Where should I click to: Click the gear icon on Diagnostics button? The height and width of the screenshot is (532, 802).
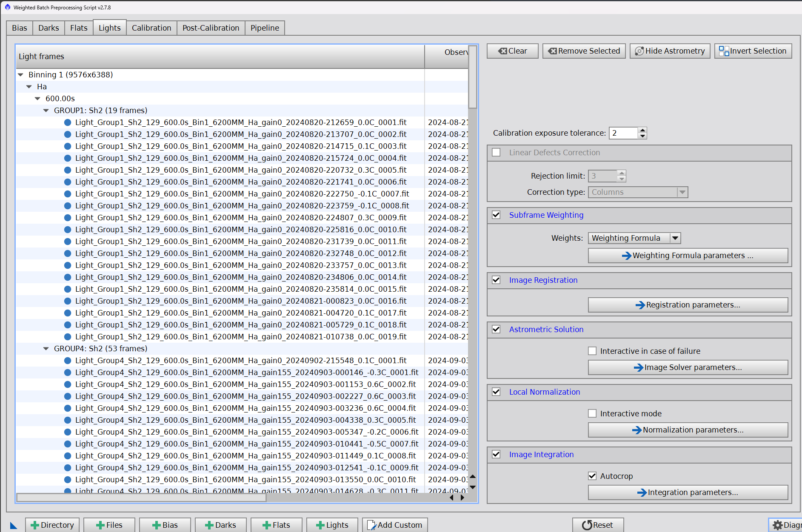coord(778,525)
